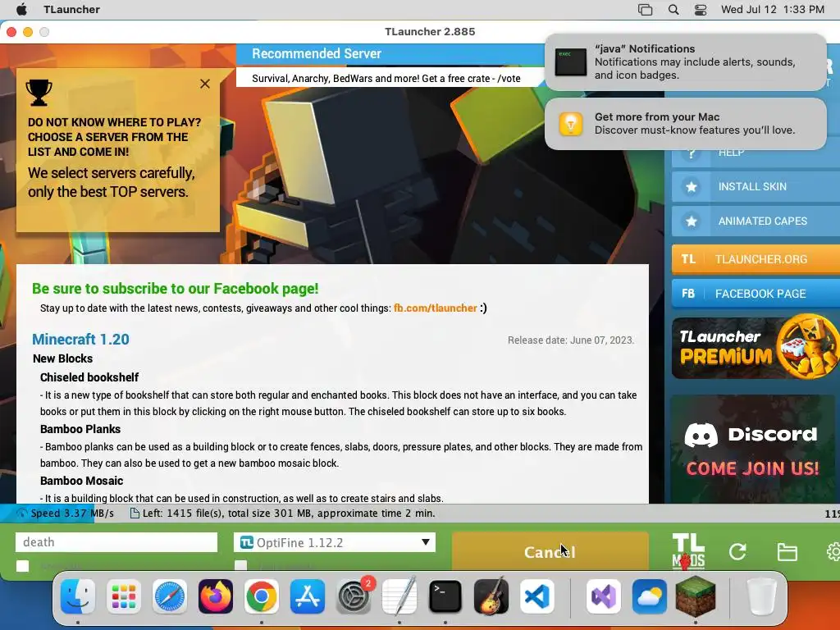Launch Google Chrome from the Dock
Screen dimensions: 840x630
coord(262,596)
